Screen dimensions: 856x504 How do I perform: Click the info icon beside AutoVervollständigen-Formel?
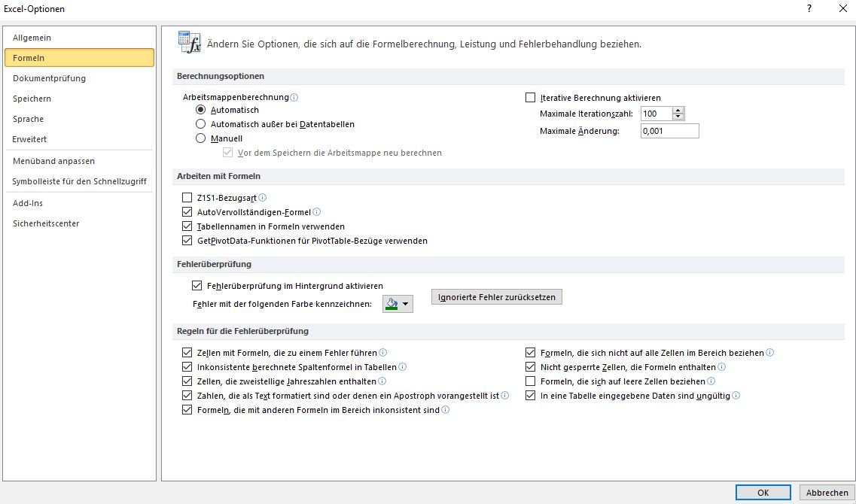pyautogui.click(x=317, y=211)
